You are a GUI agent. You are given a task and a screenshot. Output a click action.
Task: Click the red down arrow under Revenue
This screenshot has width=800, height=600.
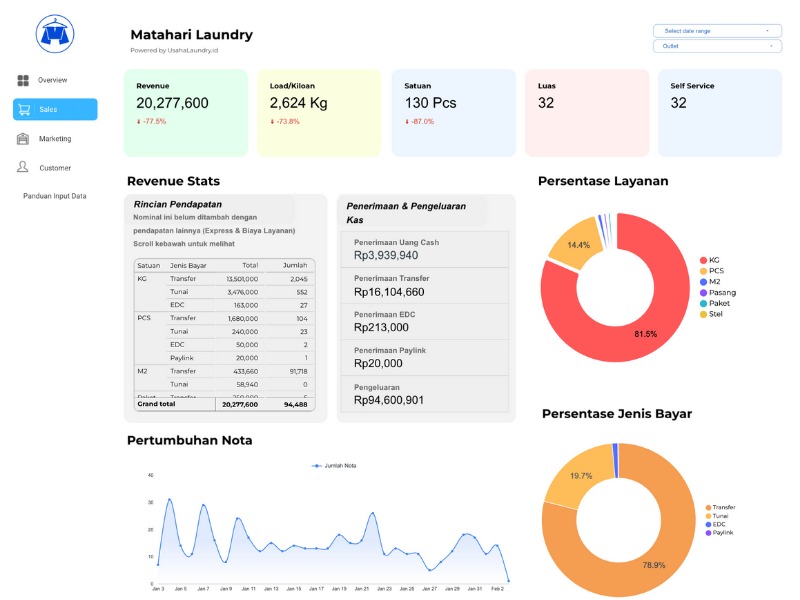click(x=139, y=122)
